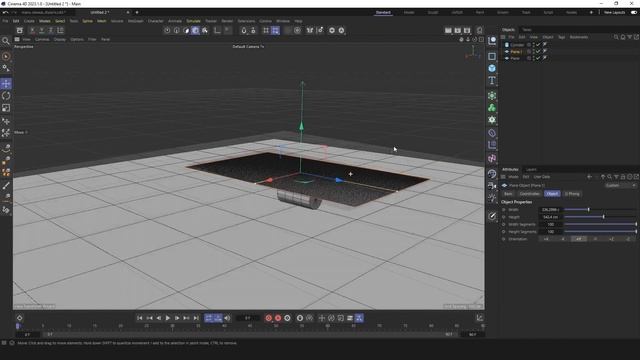Open the Cube primitive object palette
640x360 pixels.
[x=492, y=68]
